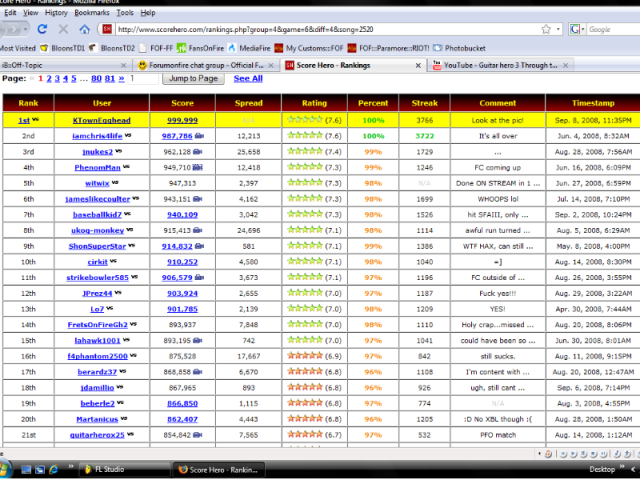
Task: Open the FOF-FF bookmark
Action: click(157, 48)
